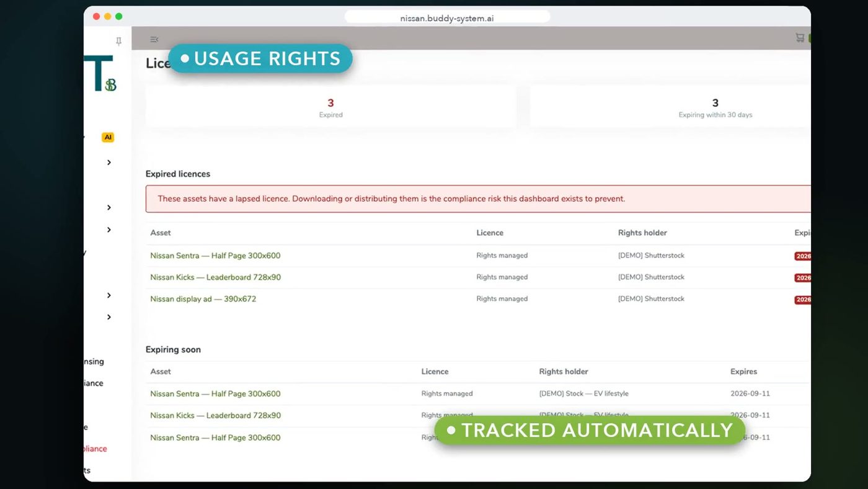868x489 pixels.
Task: Click the Asset column header in Expiring soon table
Action: (161, 372)
